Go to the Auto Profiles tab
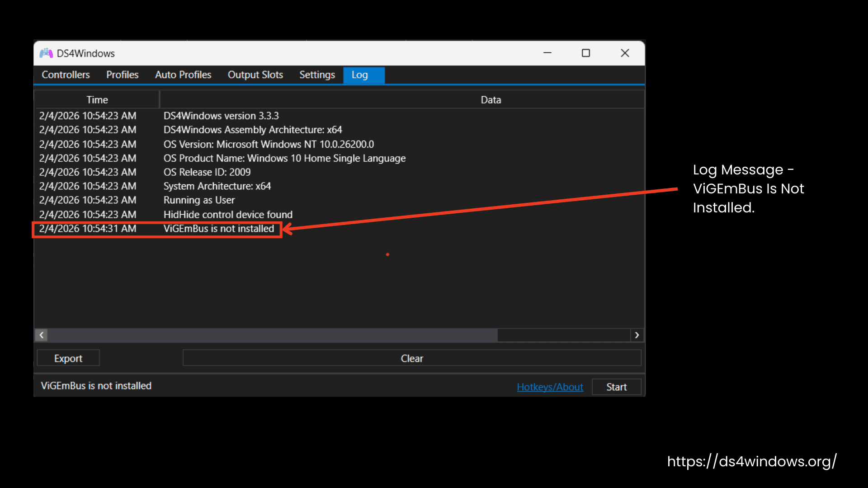The width and height of the screenshot is (868, 488). coord(183,75)
